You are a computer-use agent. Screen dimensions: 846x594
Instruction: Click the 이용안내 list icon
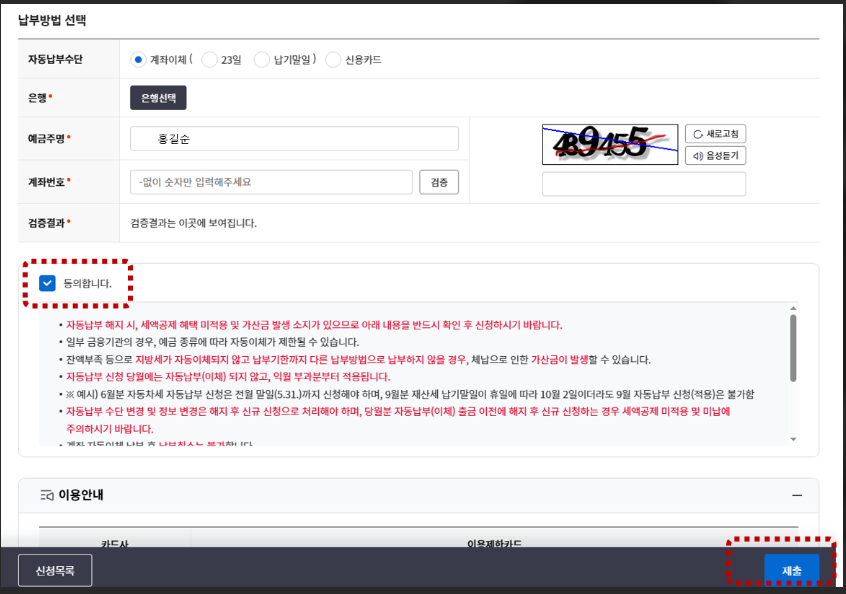(47, 495)
